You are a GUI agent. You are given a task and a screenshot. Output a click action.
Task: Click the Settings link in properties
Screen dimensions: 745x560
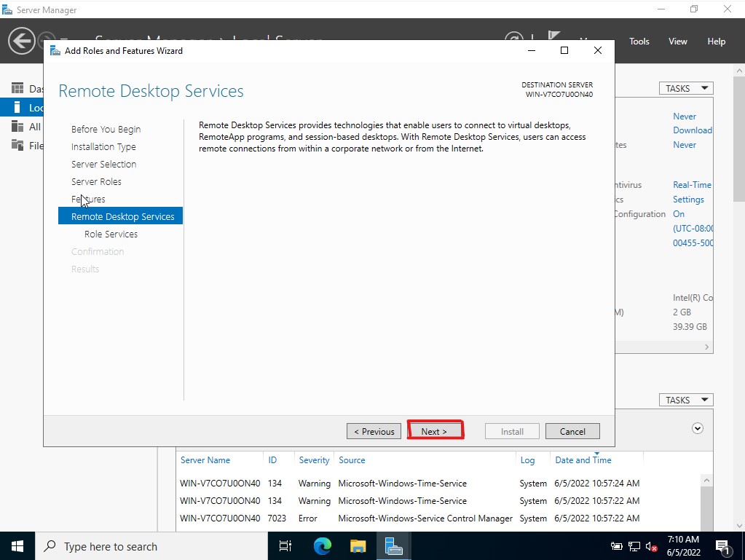click(x=688, y=200)
